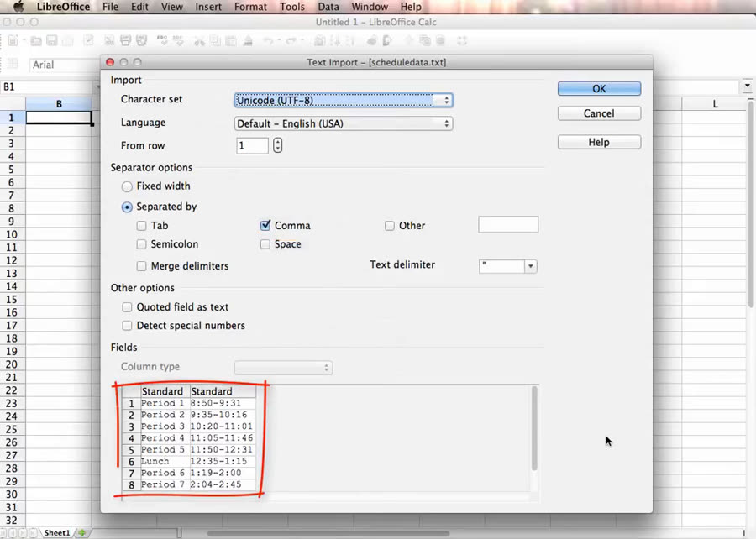Image resolution: width=756 pixels, height=539 pixels.
Task: Open the Apple menu
Action: point(18,7)
